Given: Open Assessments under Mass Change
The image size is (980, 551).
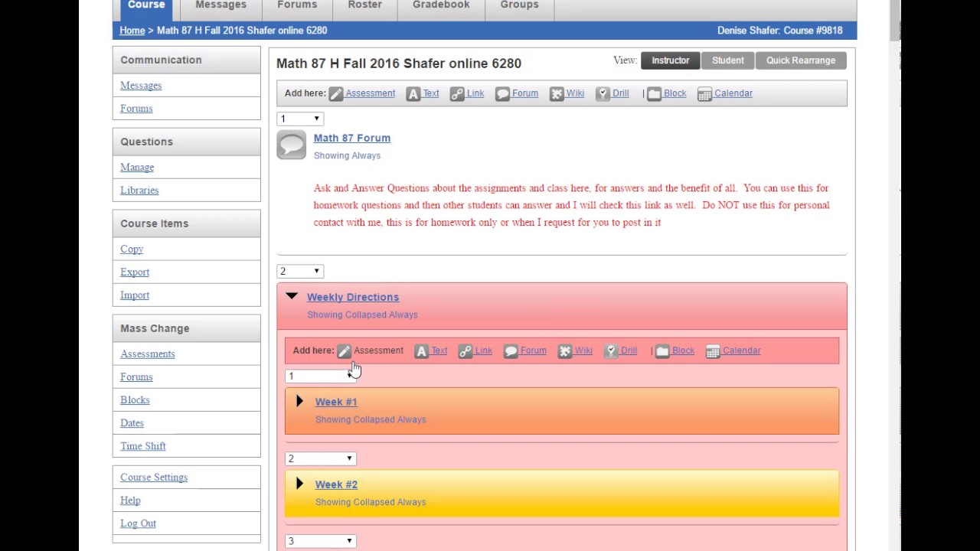Looking at the screenshot, I should point(148,354).
